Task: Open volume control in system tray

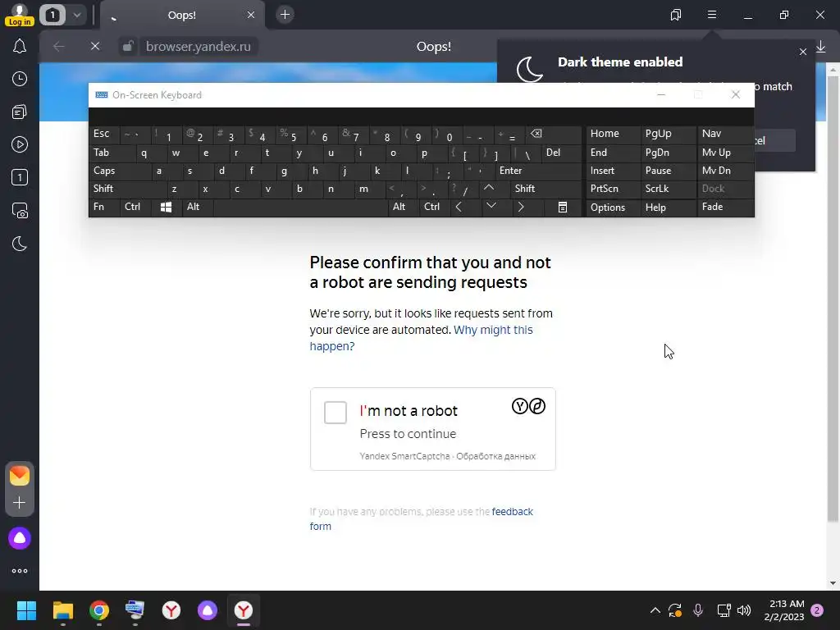Action: coord(743,610)
